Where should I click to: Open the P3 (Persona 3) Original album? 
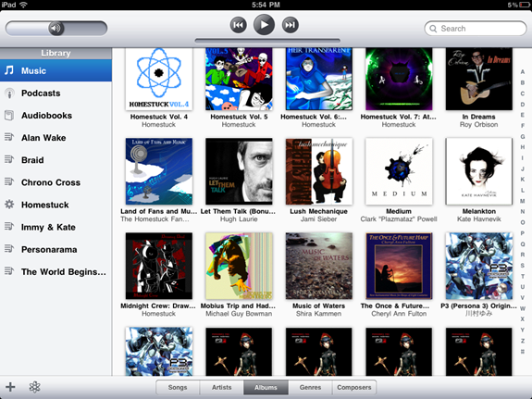click(x=479, y=266)
